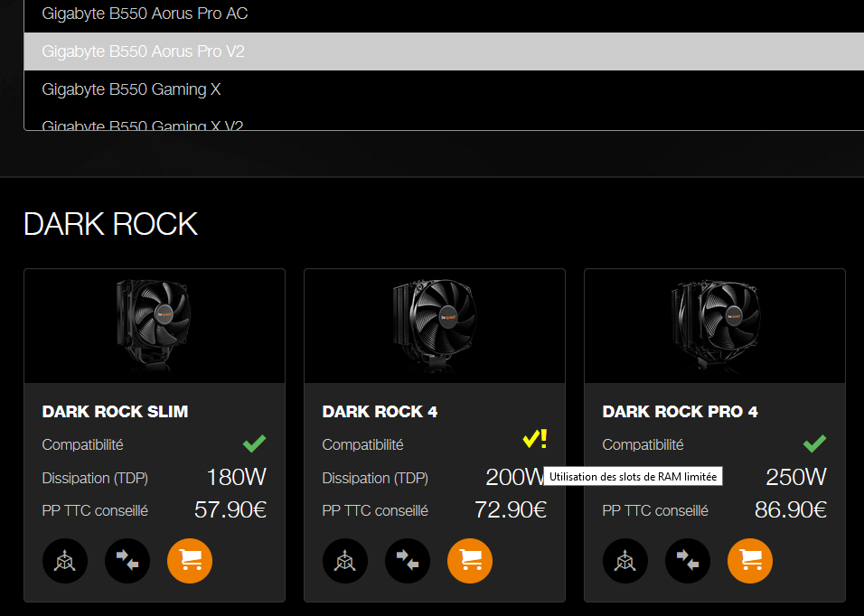Open 3D view for Dark Rock Pro 4
Image resolution: width=864 pixels, height=616 pixels.
click(x=625, y=560)
